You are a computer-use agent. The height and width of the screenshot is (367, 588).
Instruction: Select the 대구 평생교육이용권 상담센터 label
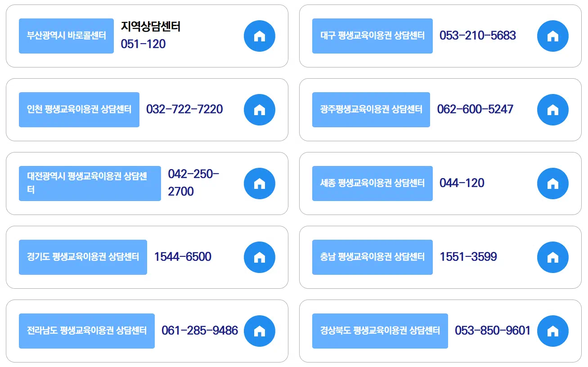pyautogui.click(x=372, y=36)
